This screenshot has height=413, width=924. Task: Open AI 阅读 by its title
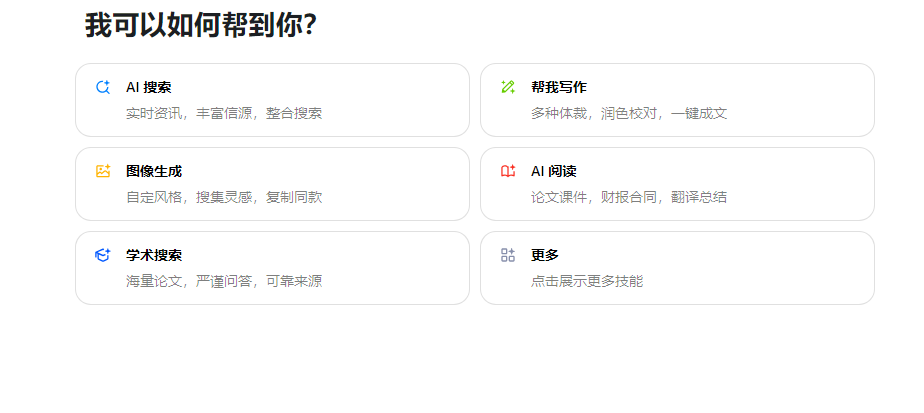[x=553, y=171]
